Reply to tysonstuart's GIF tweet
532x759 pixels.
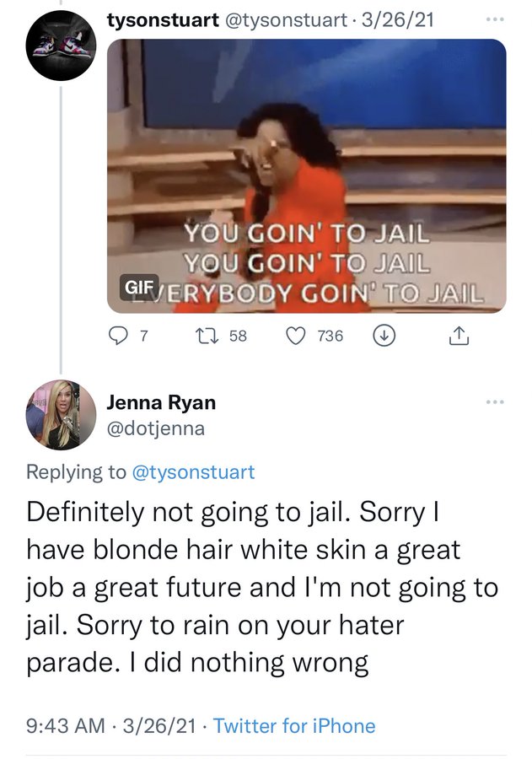tap(121, 336)
